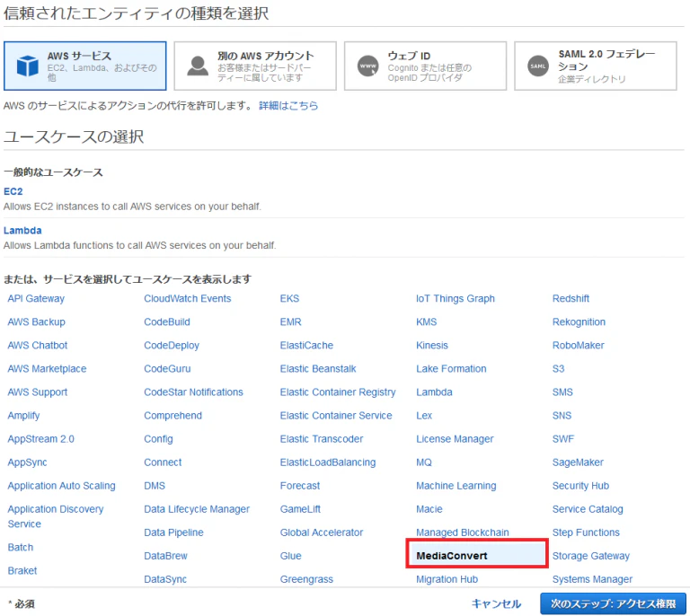Viewport: 690px width, 616px height.
Task: Click 次のステップ: アクセス権限 button
Action: tap(614, 603)
